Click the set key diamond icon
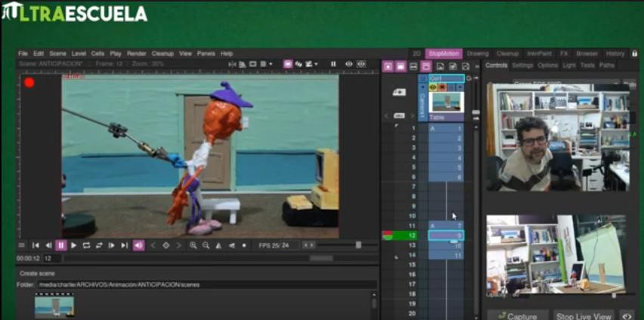 pyautogui.click(x=166, y=245)
